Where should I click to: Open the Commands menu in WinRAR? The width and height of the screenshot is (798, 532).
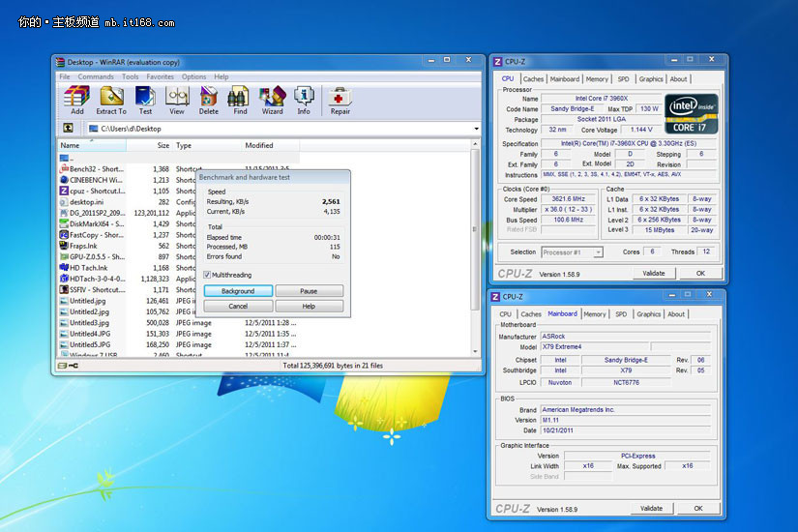[x=96, y=77]
